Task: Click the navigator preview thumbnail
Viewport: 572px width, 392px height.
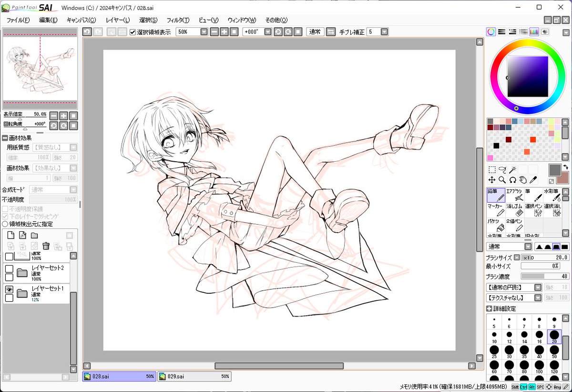Action: pos(40,68)
